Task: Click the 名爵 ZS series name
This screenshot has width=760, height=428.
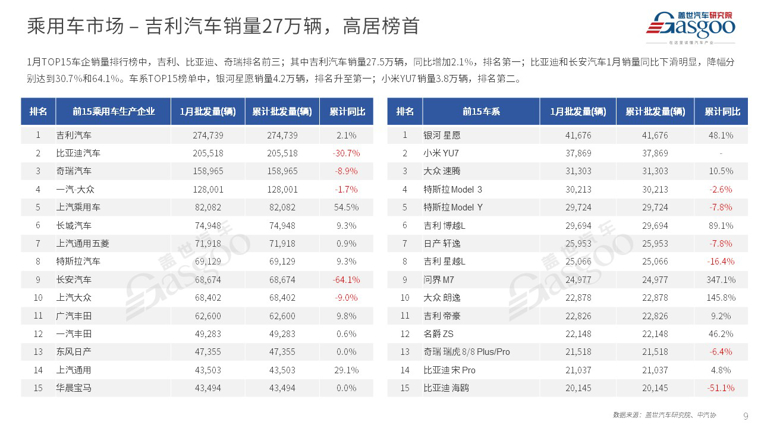Action: pyautogui.click(x=439, y=334)
